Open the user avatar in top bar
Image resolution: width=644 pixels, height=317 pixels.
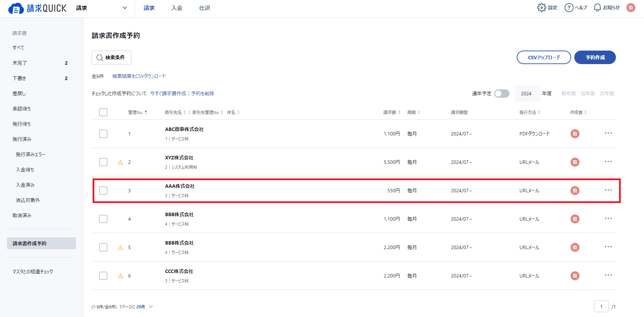coord(631,8)
